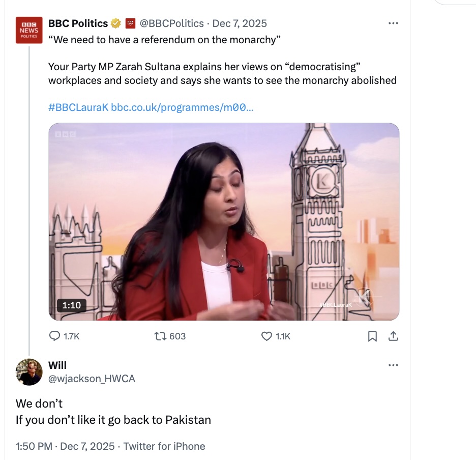The width and height of the screenshot is (476, 460).
Task: Click the reply icon showing 1.7K
Action: (54, 336)
